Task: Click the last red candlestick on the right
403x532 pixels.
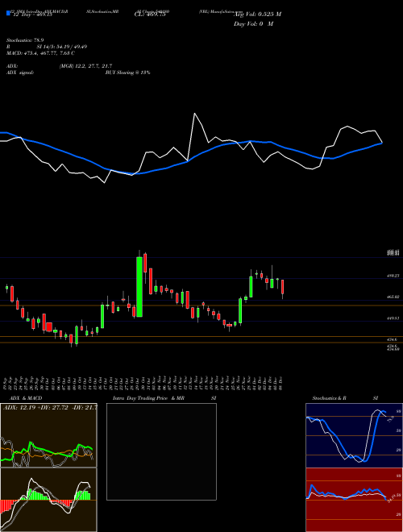Action: (282, 287)
